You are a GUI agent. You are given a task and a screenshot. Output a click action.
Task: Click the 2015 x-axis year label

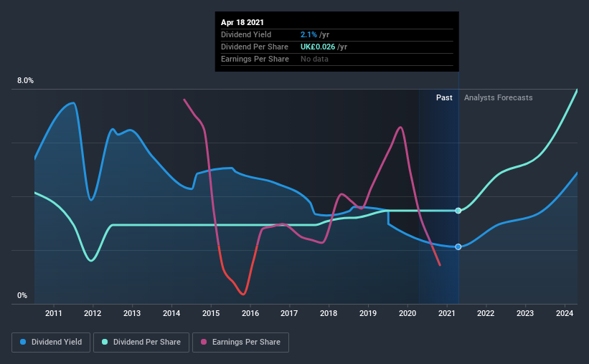211,313
